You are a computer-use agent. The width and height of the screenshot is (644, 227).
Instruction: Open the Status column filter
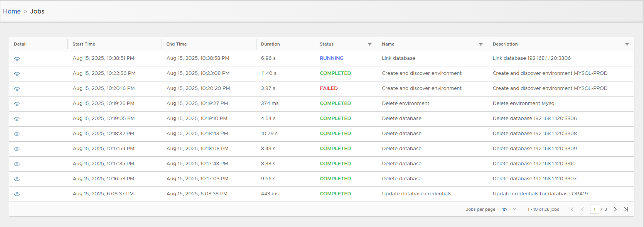(369, 45)
